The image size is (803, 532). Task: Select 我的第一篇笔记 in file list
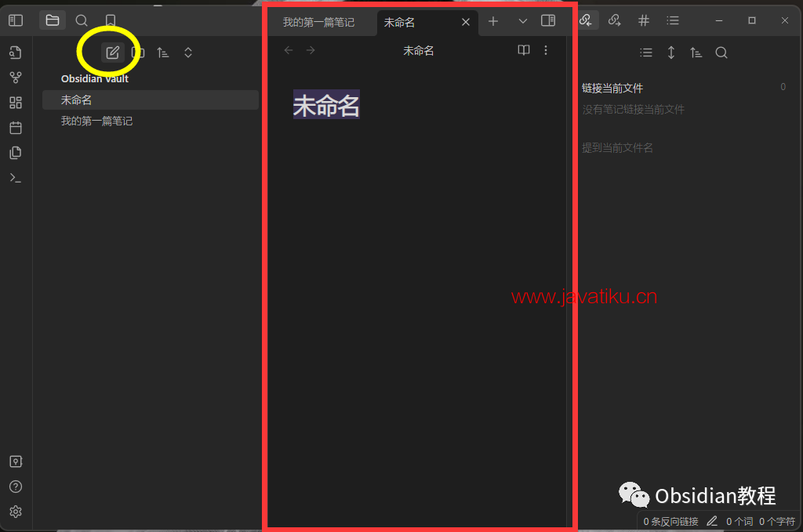[97, 121]
